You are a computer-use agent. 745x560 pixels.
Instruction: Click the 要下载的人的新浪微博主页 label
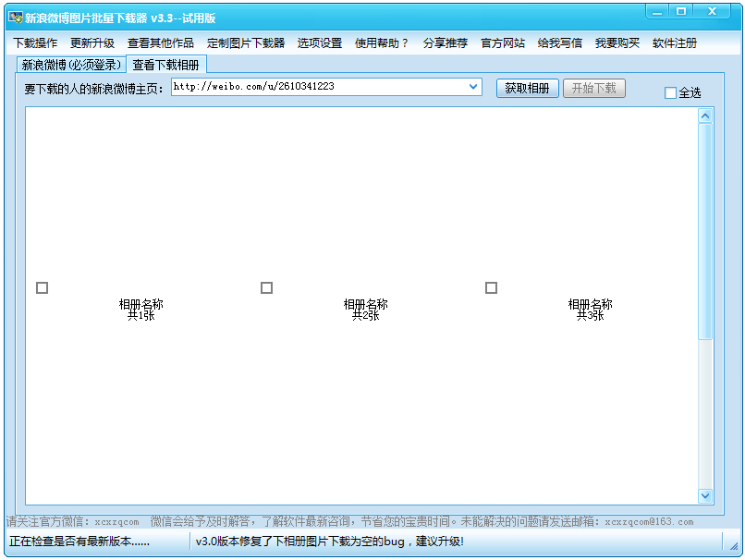93,90
